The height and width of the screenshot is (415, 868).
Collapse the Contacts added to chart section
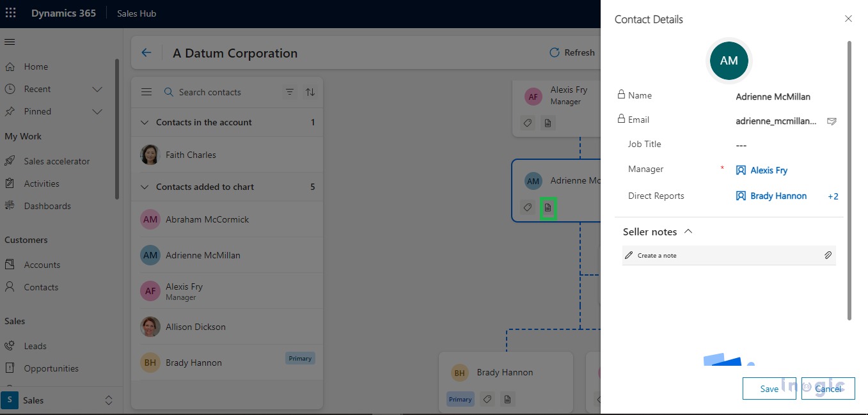click(x=145, y=187)
